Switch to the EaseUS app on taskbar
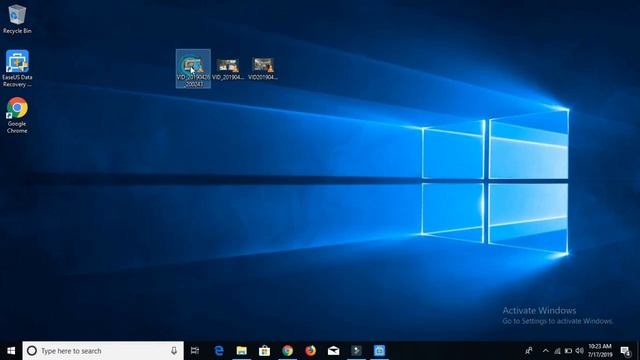 pyautogui.click(x=379, y=351)
